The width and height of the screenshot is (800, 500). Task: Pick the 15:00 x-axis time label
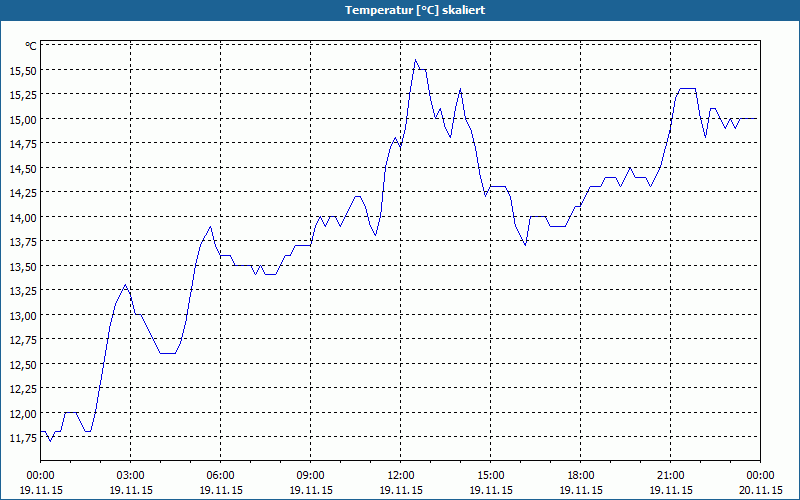(x=491, y=476)
